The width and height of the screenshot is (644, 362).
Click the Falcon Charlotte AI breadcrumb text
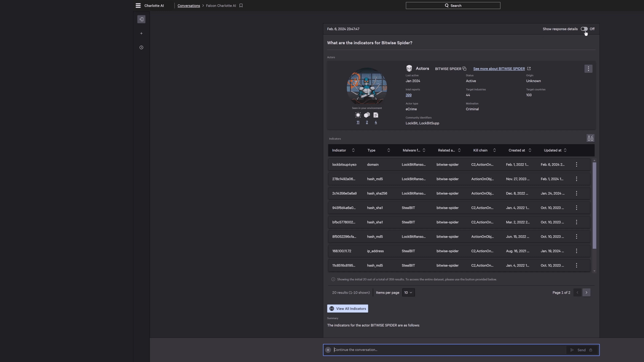pos(221,6)
